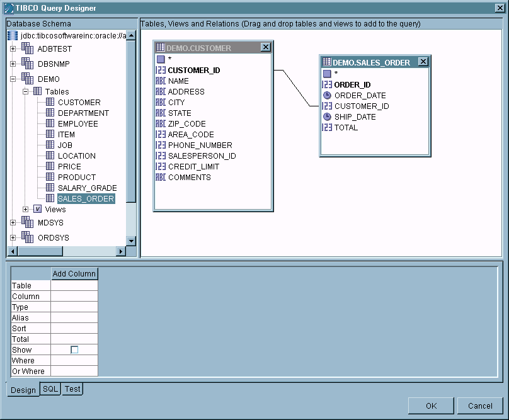Switch to the Test tab
The height and width of the screenshot is (420, 509).
(x=72, y=389)
